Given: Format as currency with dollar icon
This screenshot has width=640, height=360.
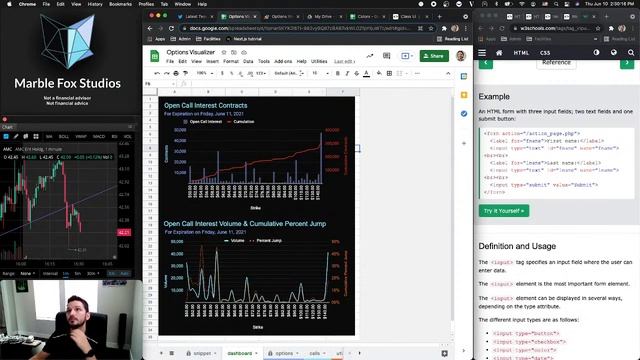Looking at the screenshot, I should (x=222, y=73).
